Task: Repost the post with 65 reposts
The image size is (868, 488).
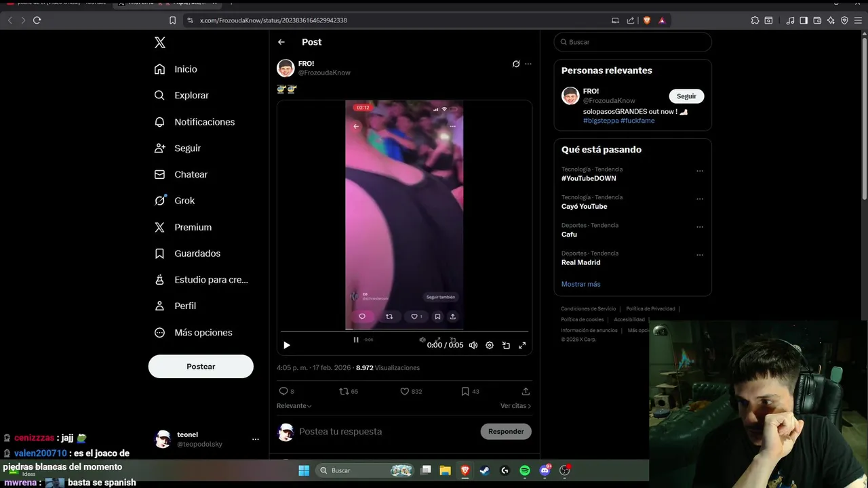Action: (x=344, y=391)
